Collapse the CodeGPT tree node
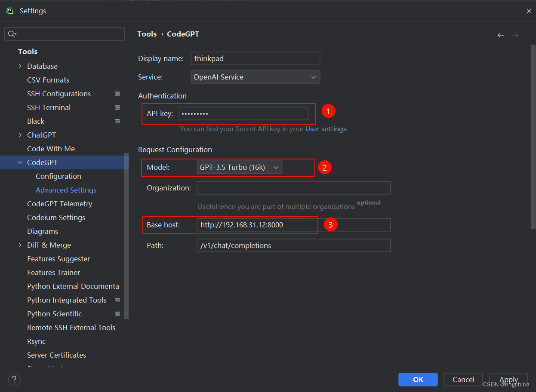 20,162
